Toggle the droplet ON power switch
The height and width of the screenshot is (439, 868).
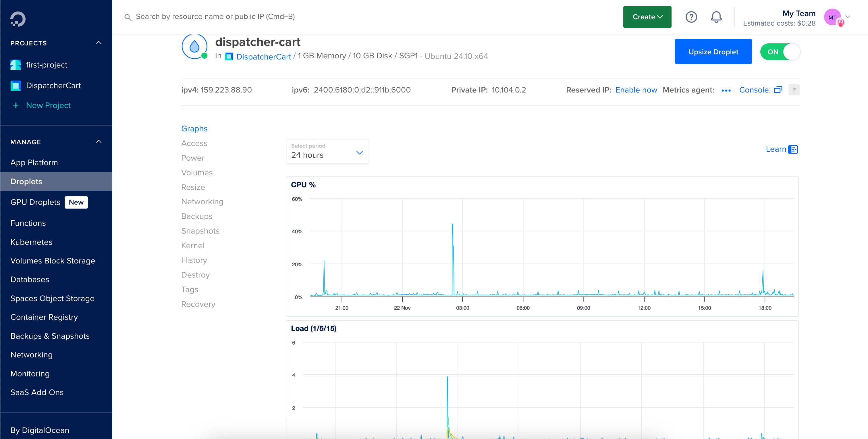780,52
